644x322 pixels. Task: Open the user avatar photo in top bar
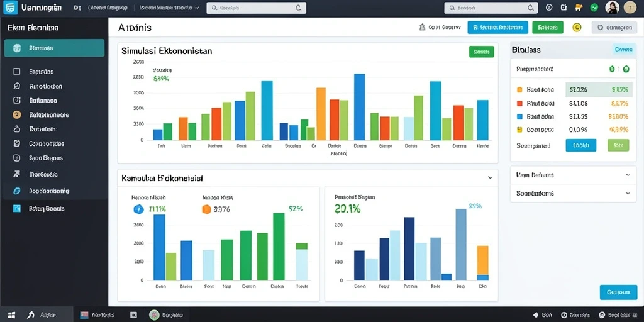[x=612, y=7]
